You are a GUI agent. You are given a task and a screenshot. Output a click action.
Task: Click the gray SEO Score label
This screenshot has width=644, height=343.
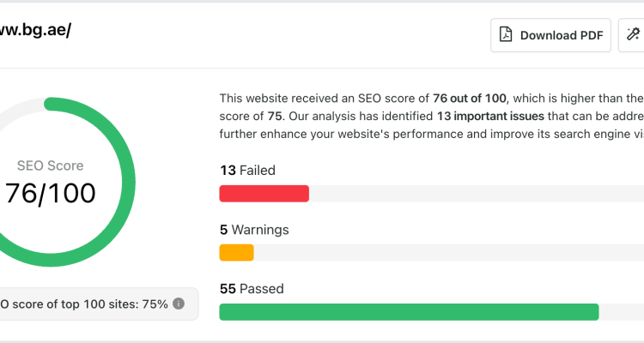coord(50,165)
